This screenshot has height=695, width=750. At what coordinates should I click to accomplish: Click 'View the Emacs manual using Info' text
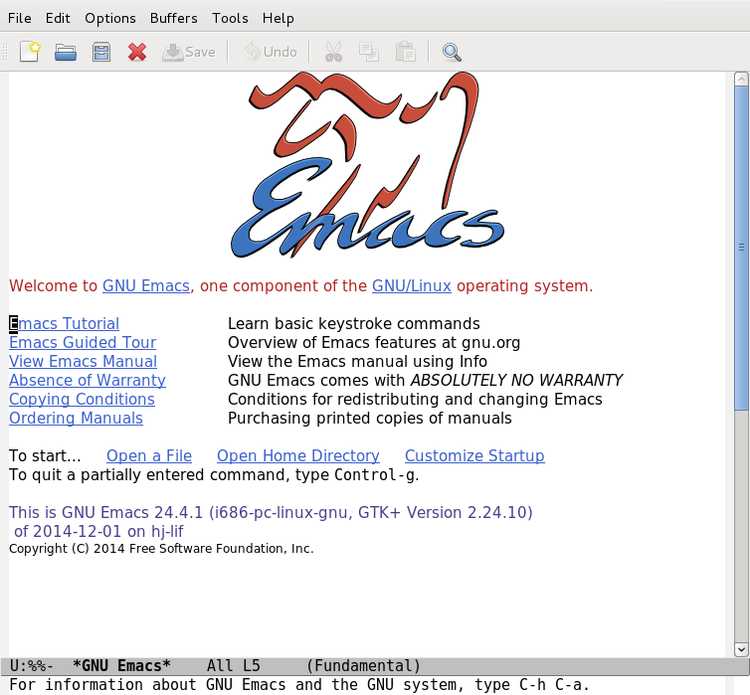[x=358, y=361]
